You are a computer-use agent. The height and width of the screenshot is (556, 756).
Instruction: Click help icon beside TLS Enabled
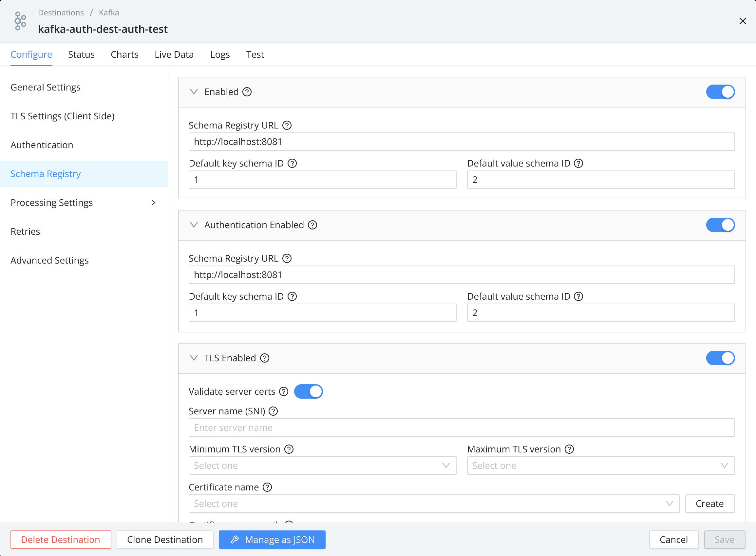click(x=265, y=358)
